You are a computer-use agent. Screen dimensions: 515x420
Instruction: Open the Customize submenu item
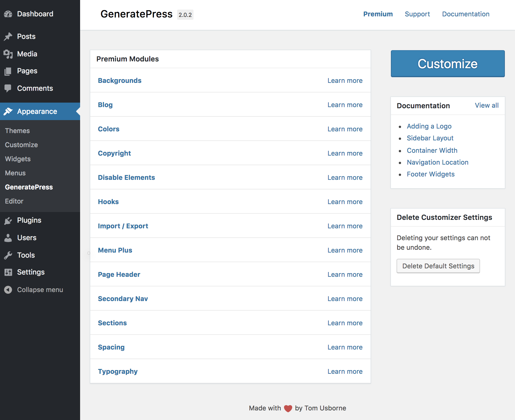(21, 145)
